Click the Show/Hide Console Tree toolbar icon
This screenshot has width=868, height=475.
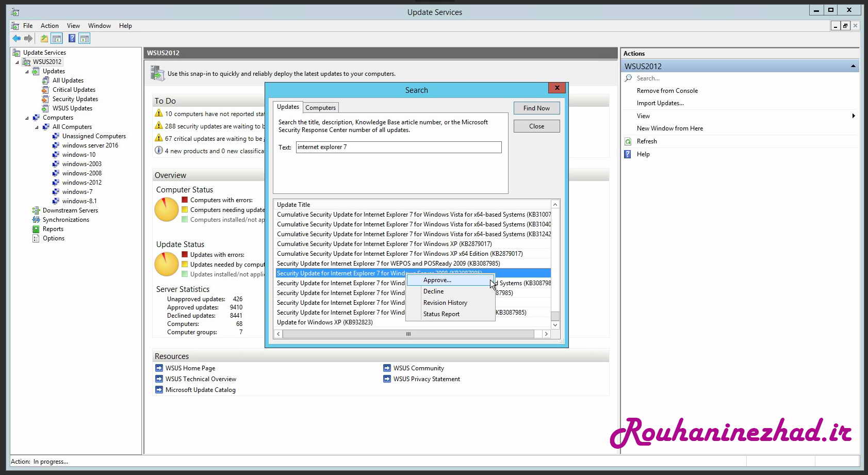coord(57,38)
